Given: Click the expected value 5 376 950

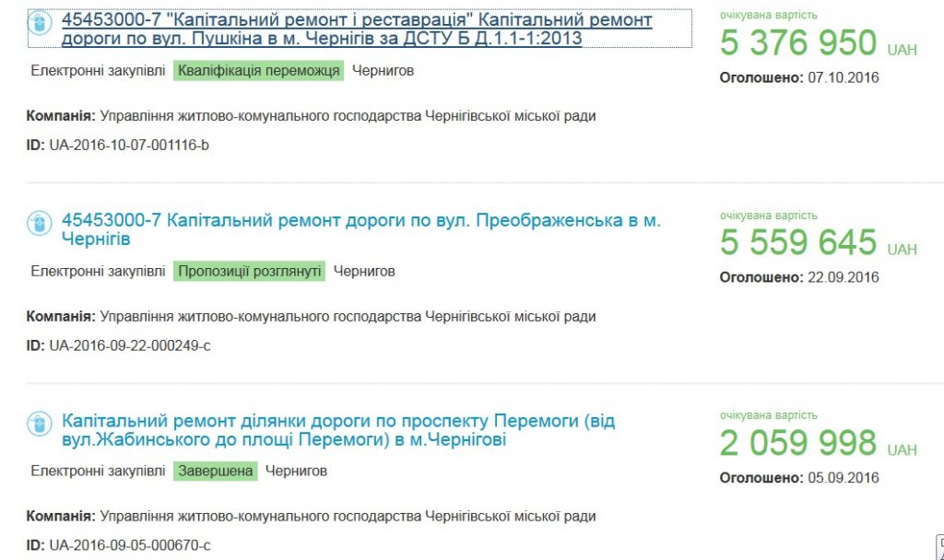Looking at the screenshot, I should click(x=798, y=43).
